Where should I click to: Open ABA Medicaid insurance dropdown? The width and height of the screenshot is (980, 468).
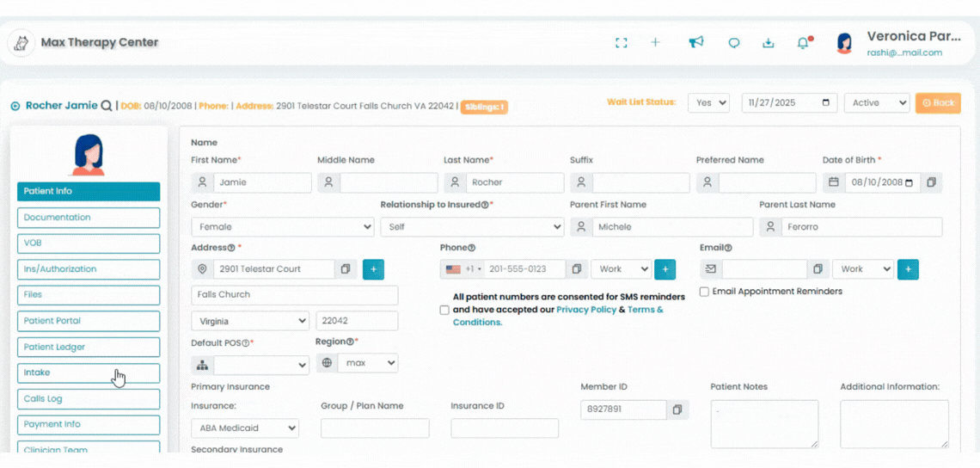click(x=245, y=428)
